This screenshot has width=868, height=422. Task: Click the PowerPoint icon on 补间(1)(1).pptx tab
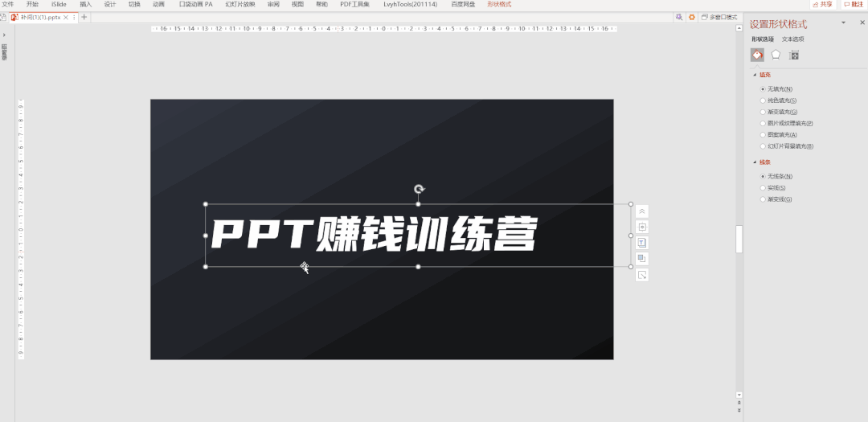(x=14, y=17)
